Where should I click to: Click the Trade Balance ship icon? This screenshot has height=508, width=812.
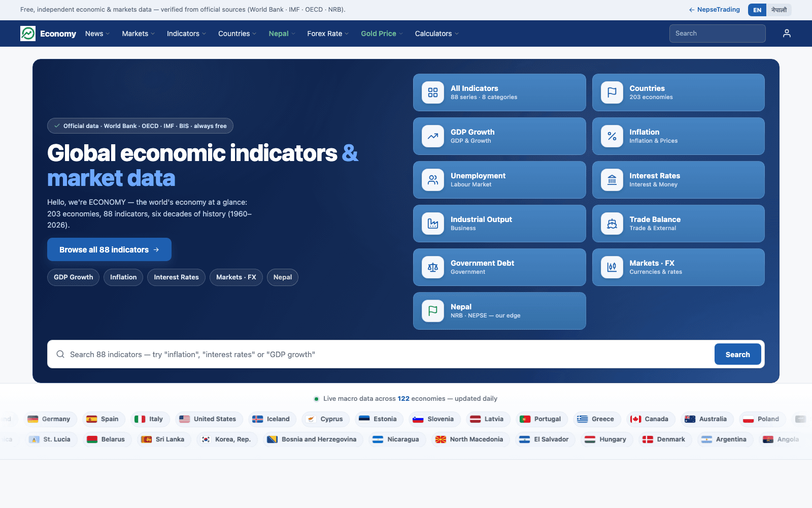612,224
